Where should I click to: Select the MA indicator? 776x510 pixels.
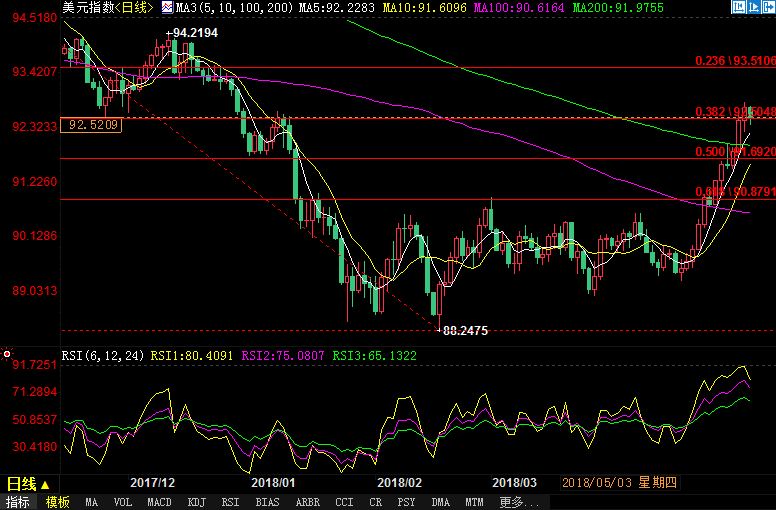[x=92, y=502]
